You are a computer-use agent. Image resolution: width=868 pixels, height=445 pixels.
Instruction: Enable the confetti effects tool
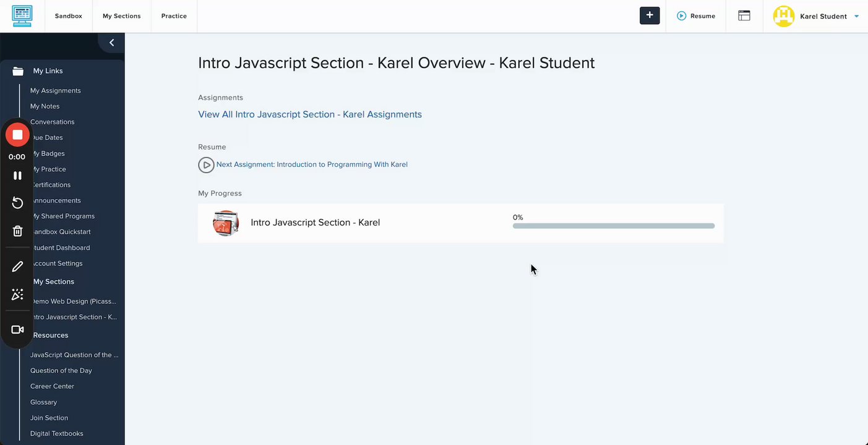[x=17, y=295]
